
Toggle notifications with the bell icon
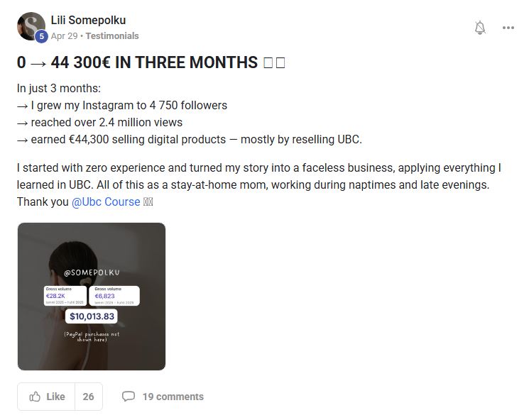(480, 28)
